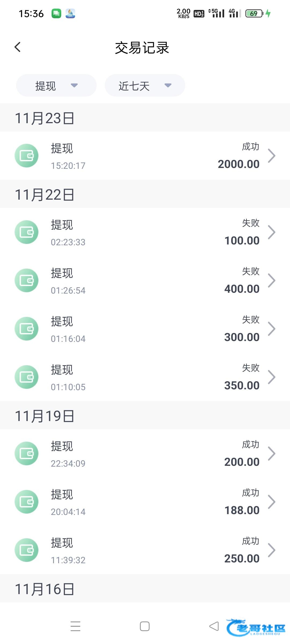
Task: Open the 近七天 date range dropdown
Action: (145, 86)
